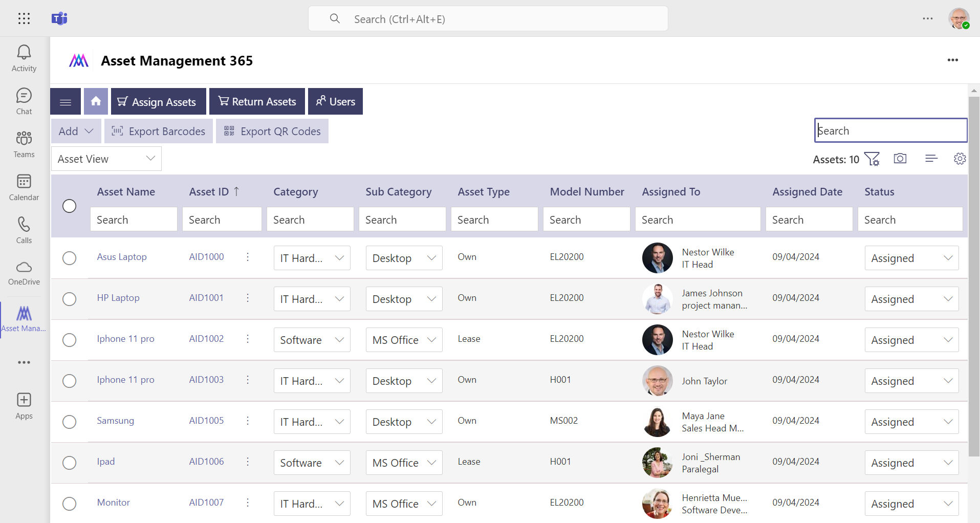
Task: Open the Status dropdown for Asus Laptop
Action: 911,258
